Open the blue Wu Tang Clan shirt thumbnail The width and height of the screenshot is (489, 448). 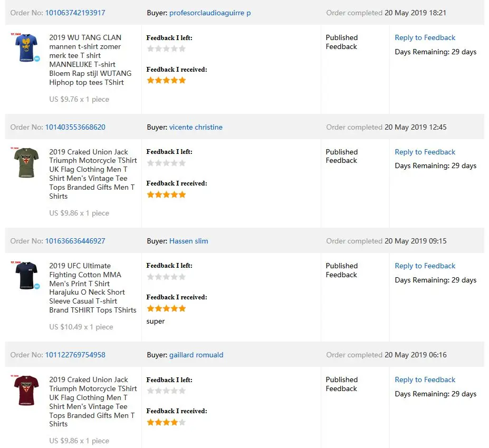(26, 47)
